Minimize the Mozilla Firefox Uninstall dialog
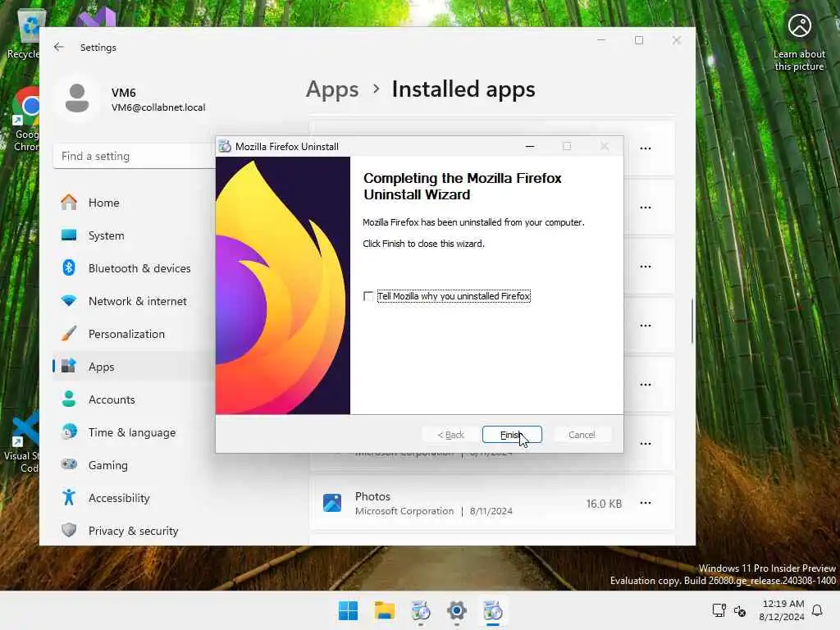Viewport: 840px width, 630px height. (530, 146)
